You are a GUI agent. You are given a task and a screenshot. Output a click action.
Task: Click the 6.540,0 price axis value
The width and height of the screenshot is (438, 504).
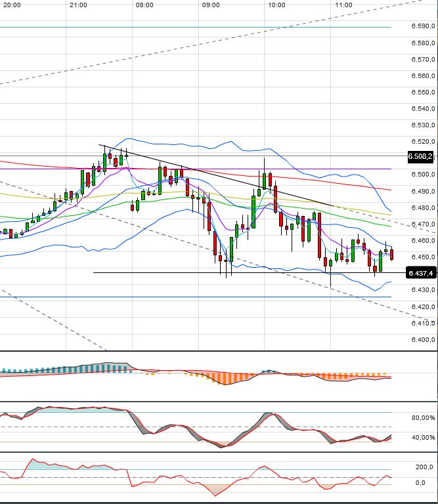[423, 109]
